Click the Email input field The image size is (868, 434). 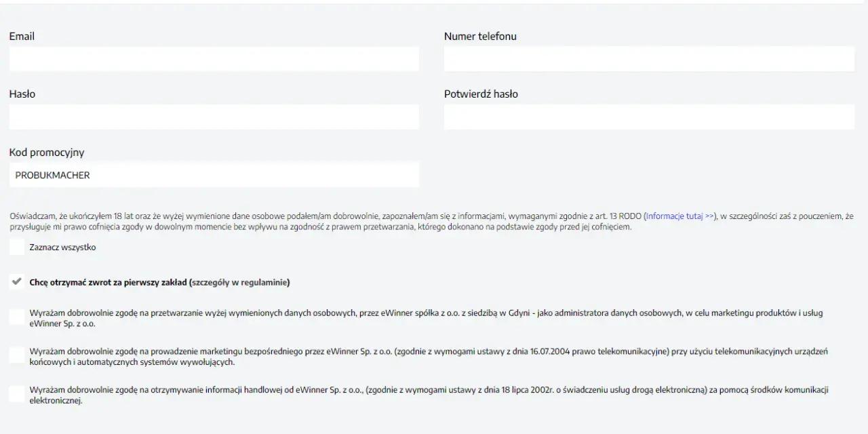pyautogui.click(x=214, y=59)
